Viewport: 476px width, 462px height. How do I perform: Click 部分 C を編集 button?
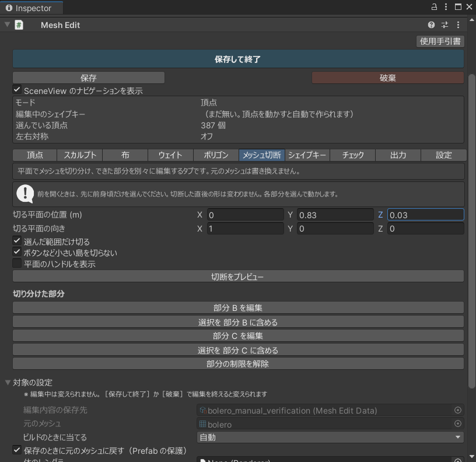pyautogui.click(x=238, y=335)
